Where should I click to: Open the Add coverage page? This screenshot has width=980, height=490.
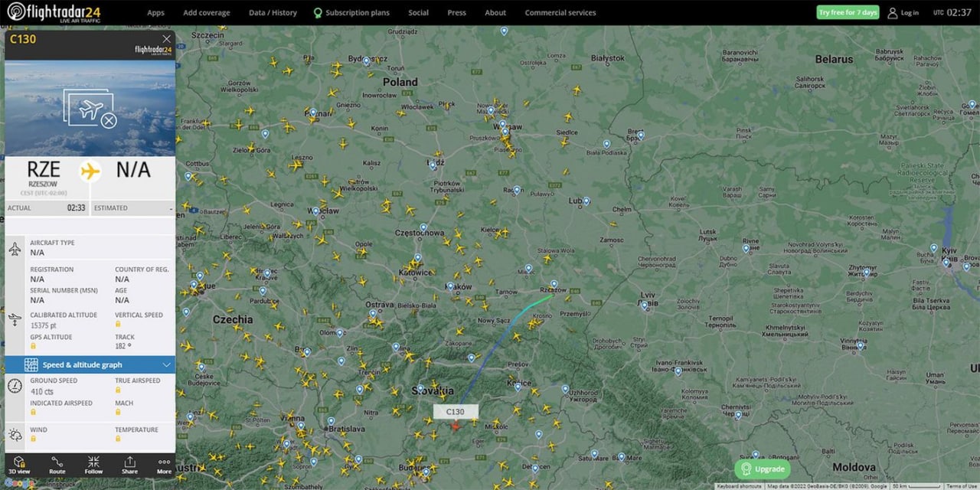[x=206, y=13]
